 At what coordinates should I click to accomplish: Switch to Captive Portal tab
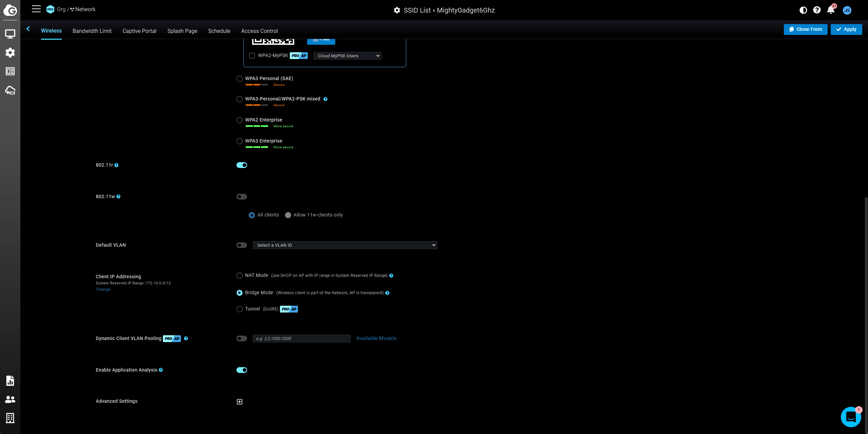139,31
